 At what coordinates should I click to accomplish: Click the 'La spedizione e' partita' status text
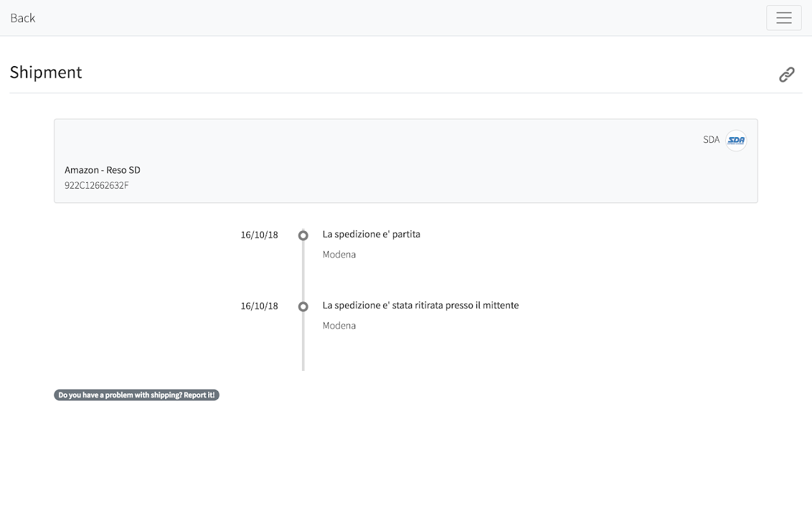[x=371, y=234]
